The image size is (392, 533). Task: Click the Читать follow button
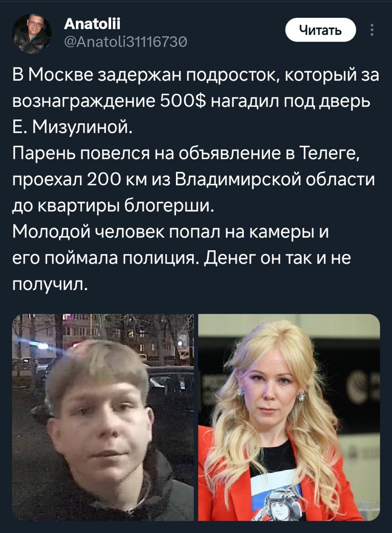point(320,31)
